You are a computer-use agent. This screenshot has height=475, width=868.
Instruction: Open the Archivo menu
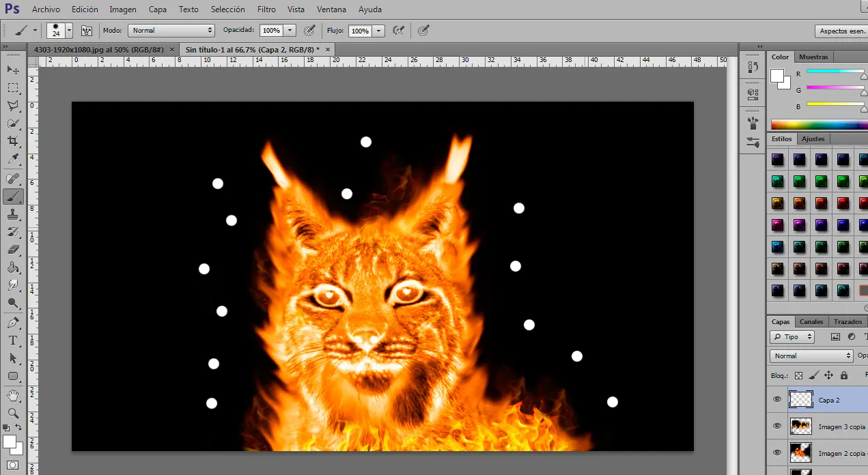tap(46, 10)
